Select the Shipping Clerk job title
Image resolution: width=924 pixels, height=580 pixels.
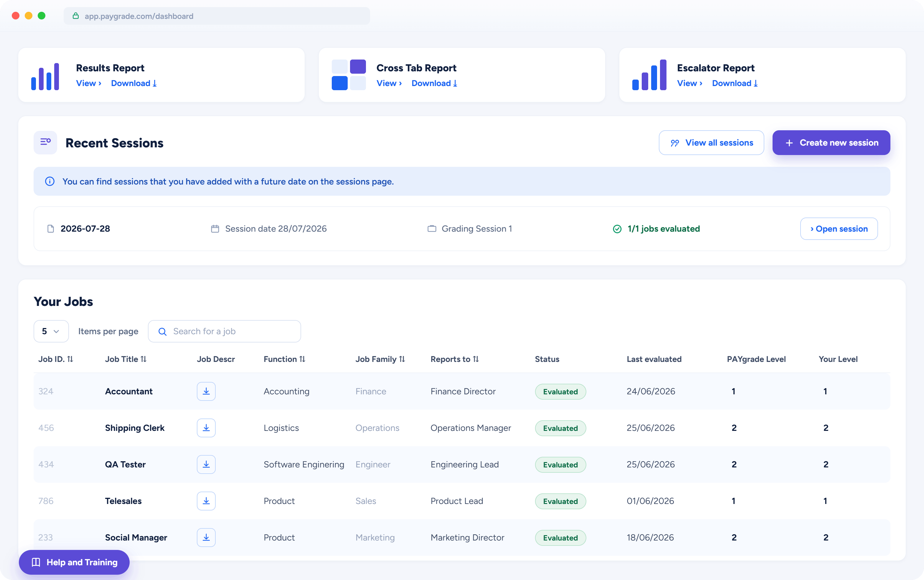coord(135,428)
